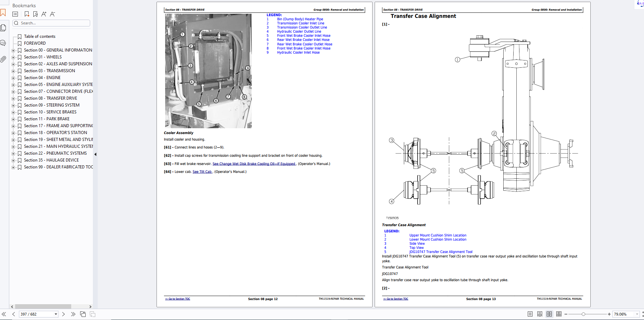
Task: Toggle continuous facing pages view
Action: [x=559, y=314]
